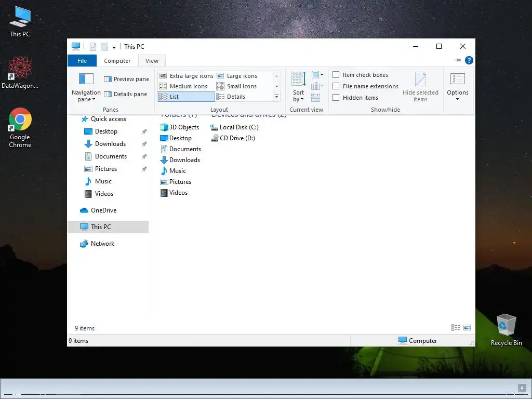Open the File menu tab
The width and height of the screenshot is (532, 399).
(x=82, y=61)
